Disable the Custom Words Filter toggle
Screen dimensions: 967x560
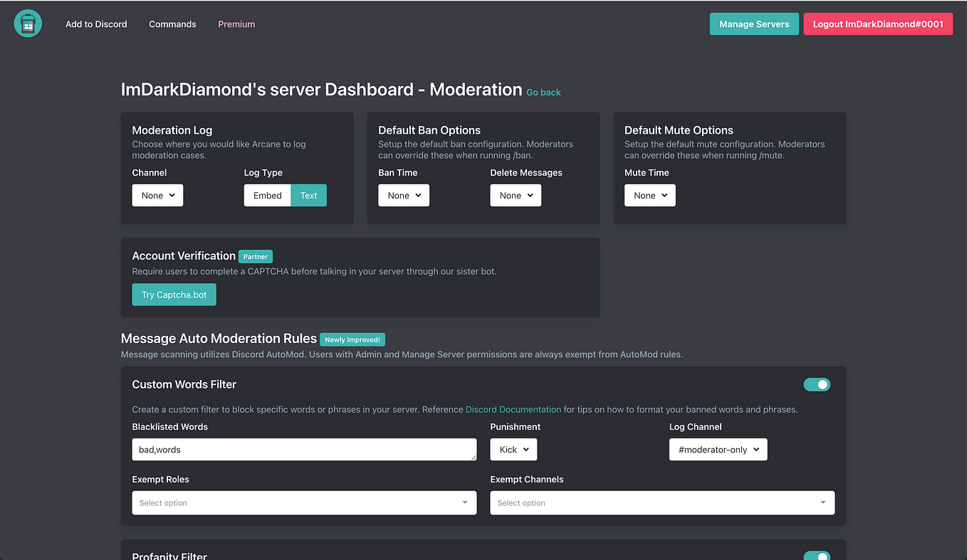click(x=817, y=385)
